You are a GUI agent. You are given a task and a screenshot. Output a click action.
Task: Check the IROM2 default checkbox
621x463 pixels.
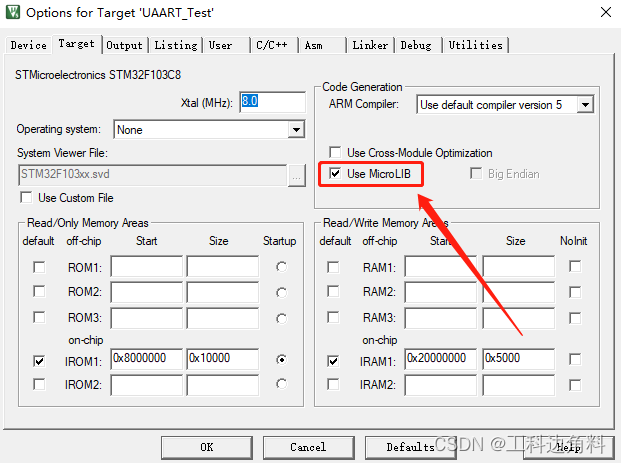pos(39,384)
